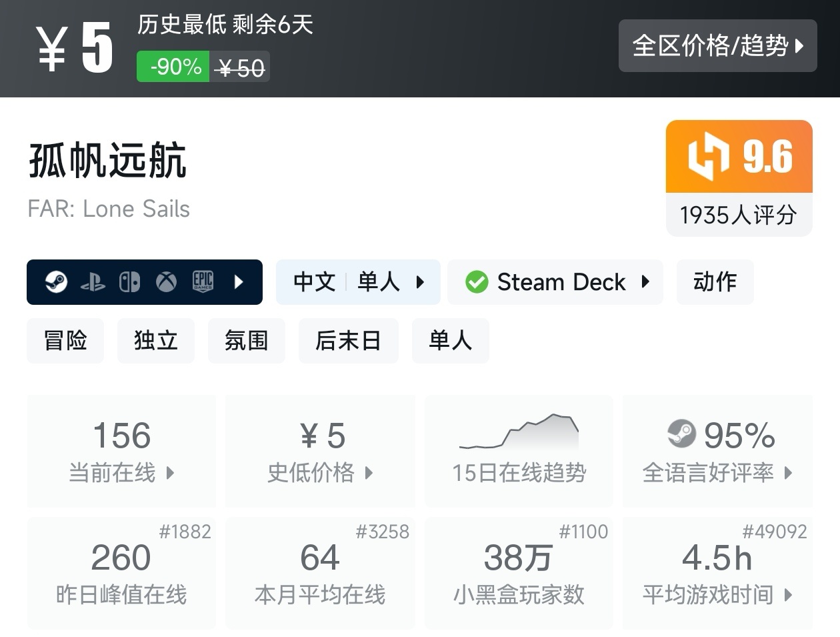The width and height of the screenshot is (840, 637).
Task: Open the 1935人评分 ratings
Action: tap(739, 215)
